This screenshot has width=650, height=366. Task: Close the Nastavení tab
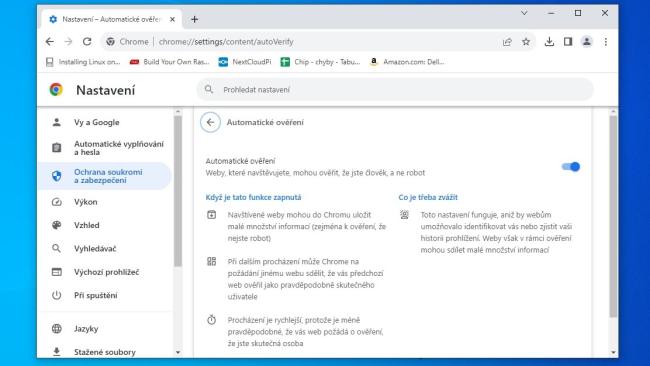172,19
